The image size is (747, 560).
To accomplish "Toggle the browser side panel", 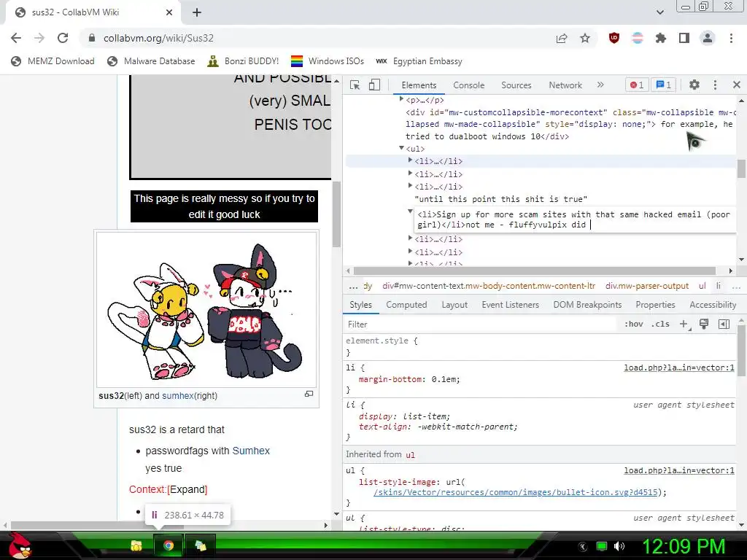I will click(684, 38).
